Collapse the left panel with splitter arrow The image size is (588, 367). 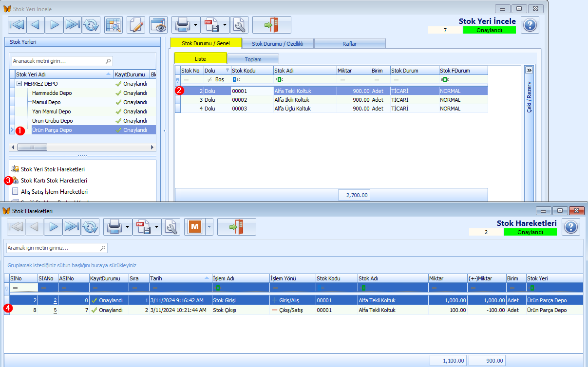click(x=164, y=130)
